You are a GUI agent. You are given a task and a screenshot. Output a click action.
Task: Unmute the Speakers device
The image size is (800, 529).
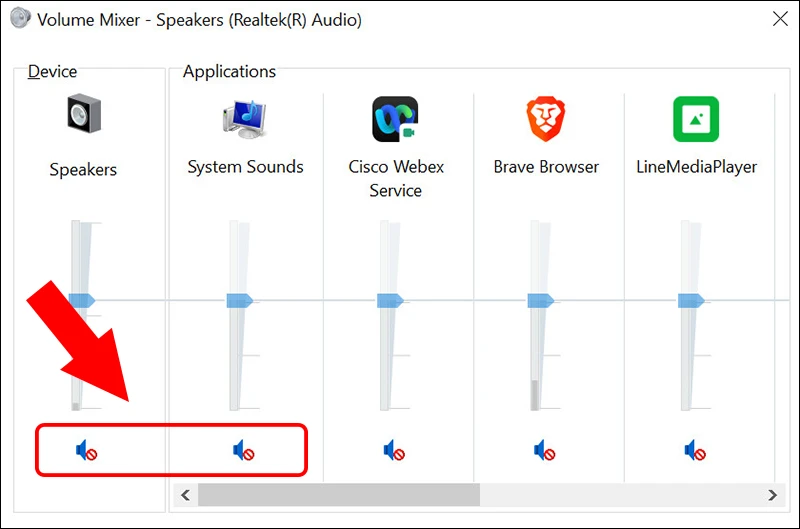tap(87, 452)
